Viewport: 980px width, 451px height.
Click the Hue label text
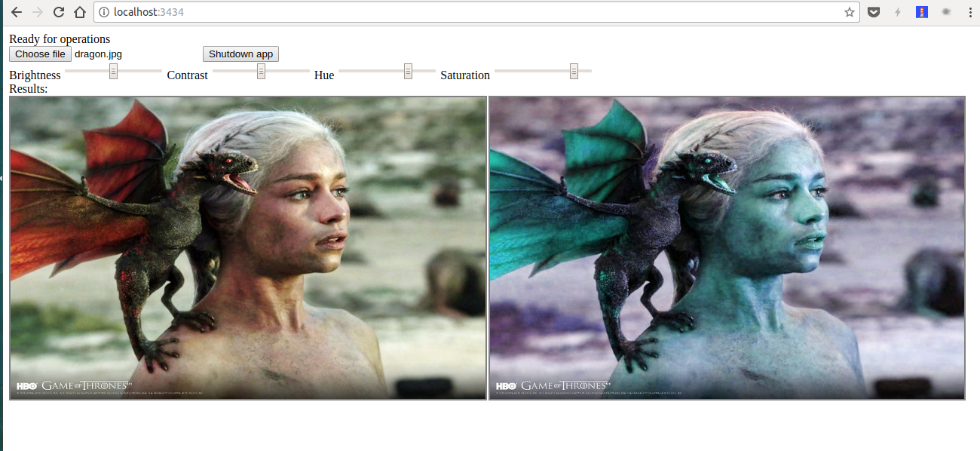point(324,75)
